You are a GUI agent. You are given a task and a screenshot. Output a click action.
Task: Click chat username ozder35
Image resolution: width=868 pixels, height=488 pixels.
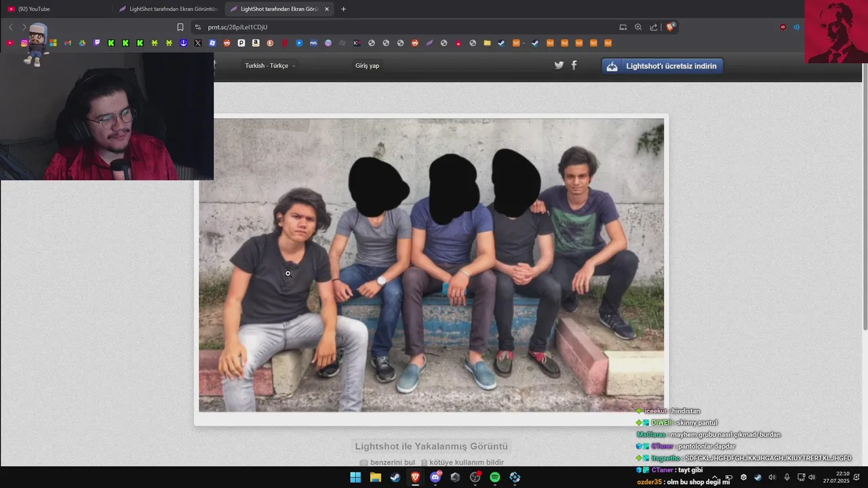pyautogui.click(x=649, y=482)
